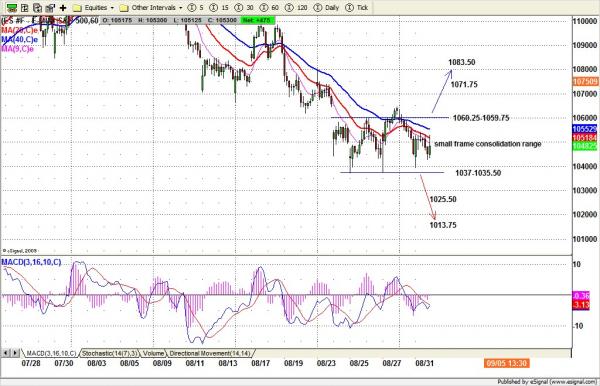This screenshot has height=386, width=600.
Task: Click the magenta MACD value tag
Action: tap(581, 296)
